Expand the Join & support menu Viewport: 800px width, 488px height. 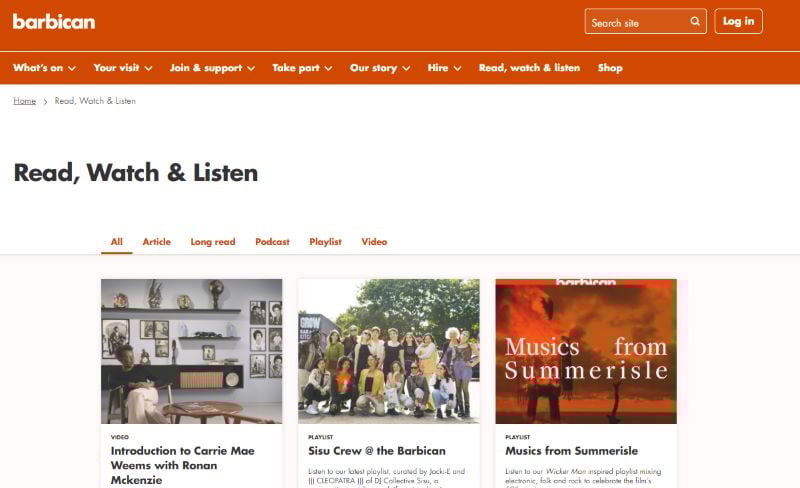click(x=212, y=68)
